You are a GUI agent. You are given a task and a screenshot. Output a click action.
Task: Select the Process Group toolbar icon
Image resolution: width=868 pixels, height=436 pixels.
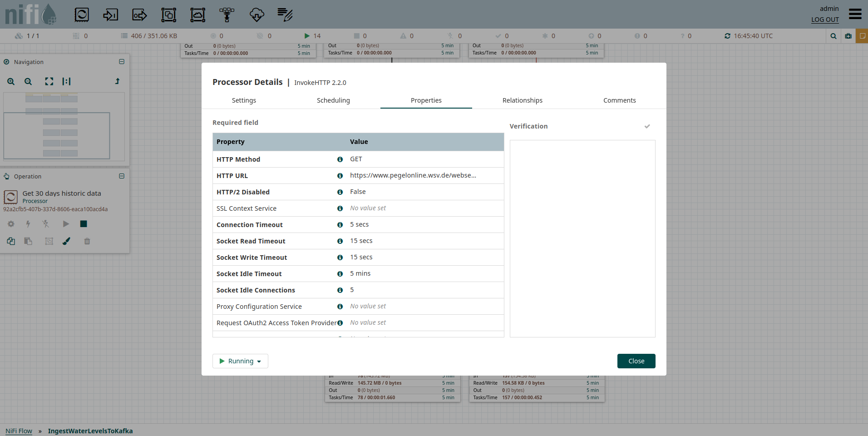click(168, 15)
